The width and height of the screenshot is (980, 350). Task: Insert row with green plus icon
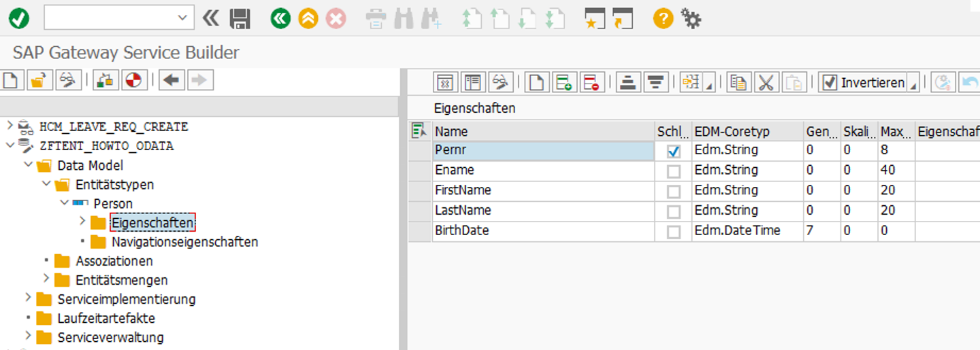coord(563,82)
